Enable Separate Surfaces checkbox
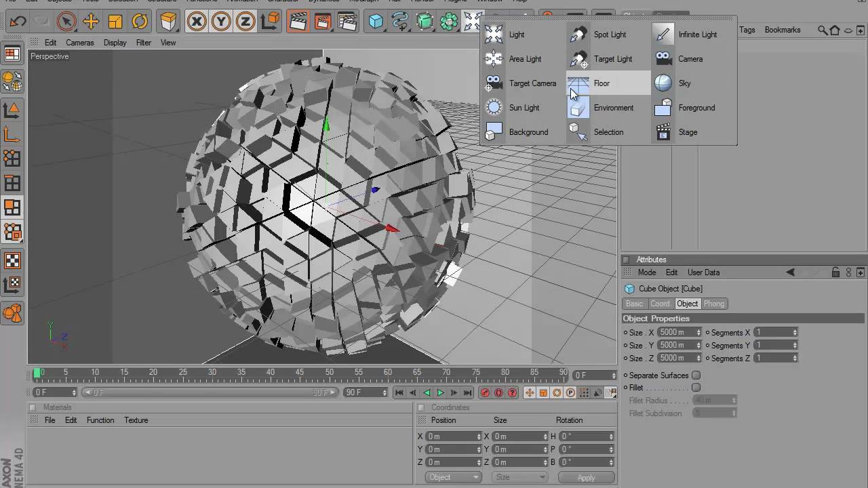The height and width of the screenshot is (488, 868). point(696,375)
